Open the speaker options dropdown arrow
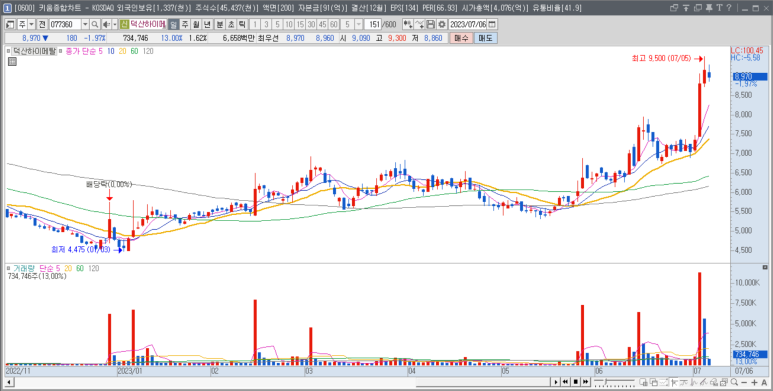This screenshot has height=391, width=773. [114, 24]
